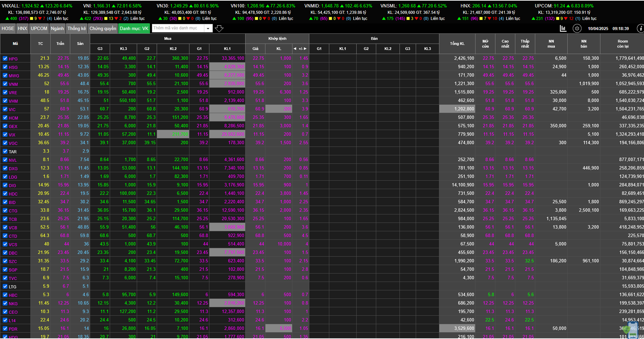The image size is (644, 339).
Task: Go to the Thống kê tab
Action: click(x=77, y=28)
